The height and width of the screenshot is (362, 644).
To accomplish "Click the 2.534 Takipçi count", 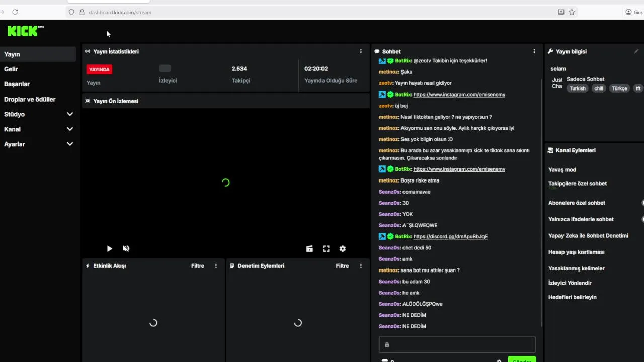I will pyautogui.click(x=239, y=69).
